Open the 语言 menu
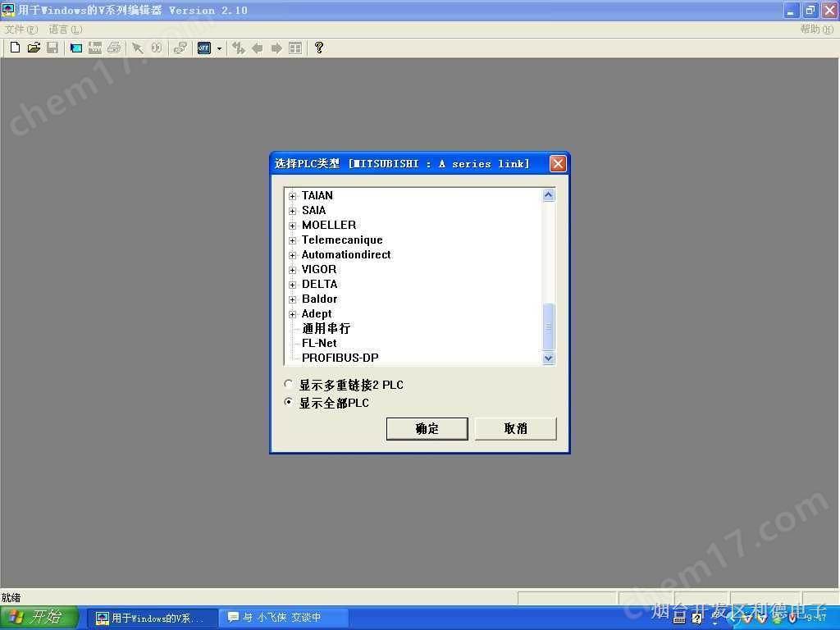The width and height of the screenshot is (840, 630). (x=66, y=30)
